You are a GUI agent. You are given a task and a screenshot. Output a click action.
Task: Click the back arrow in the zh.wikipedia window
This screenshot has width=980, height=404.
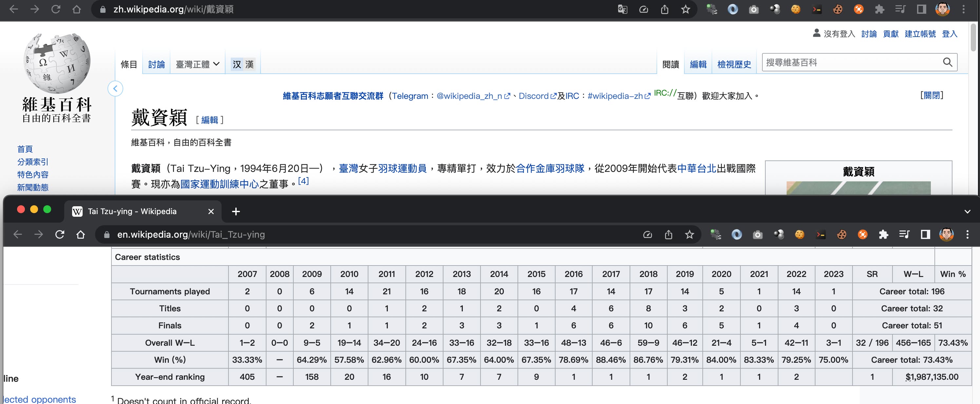tap(14, 9)
